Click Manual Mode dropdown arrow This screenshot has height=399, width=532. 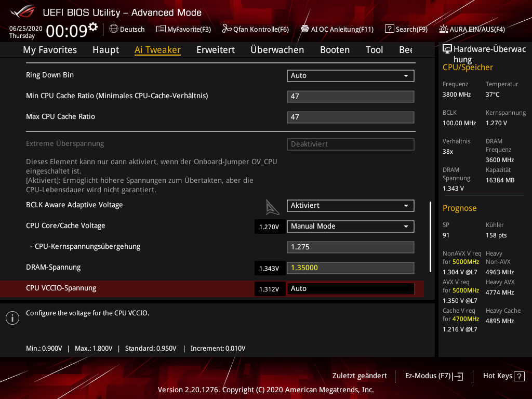pyautogui.click(x=406, y=227)
